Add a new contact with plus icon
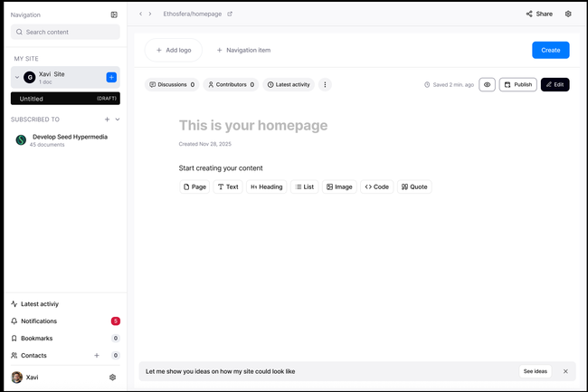This screenshot has height=392, width=588. (97, 356)
